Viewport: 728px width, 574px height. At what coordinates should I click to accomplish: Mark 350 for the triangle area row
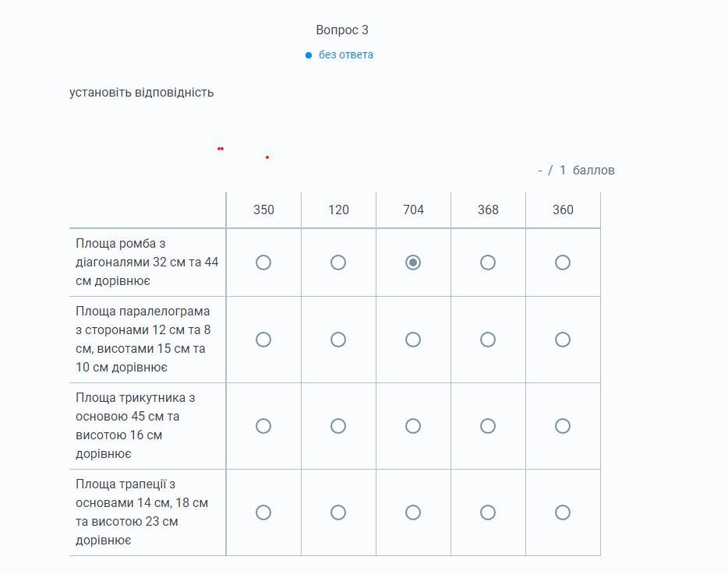pyautogui.click(x=263, y=426)
